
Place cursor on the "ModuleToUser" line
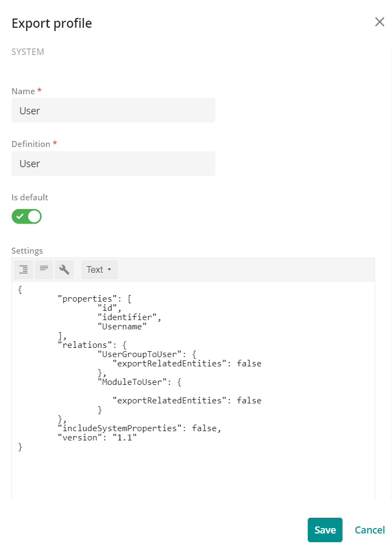[x=140, y=382]
